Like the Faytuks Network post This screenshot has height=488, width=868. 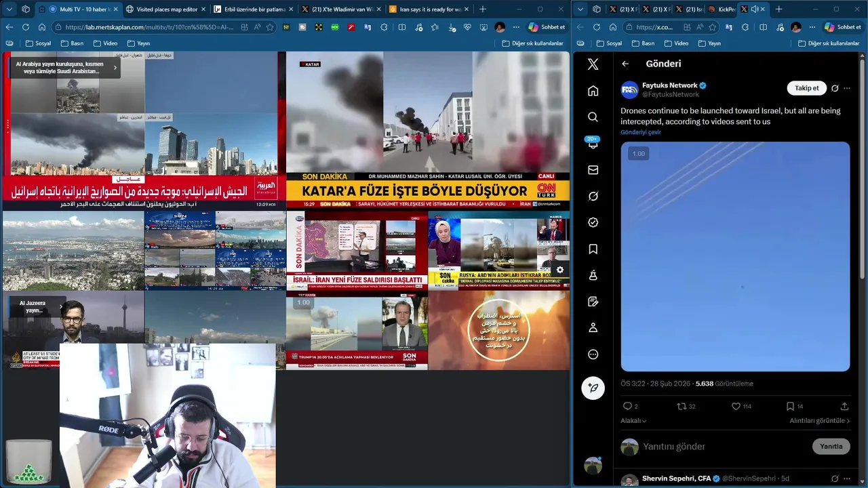(x=736, y=406)
